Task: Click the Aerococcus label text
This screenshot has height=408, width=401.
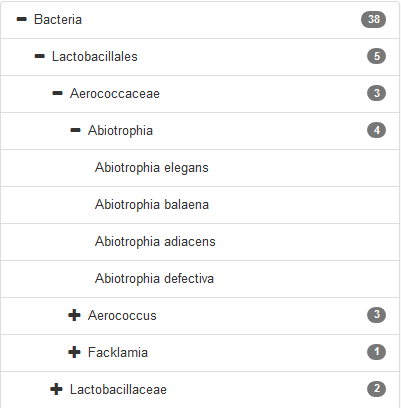Action: click(122, 316)
